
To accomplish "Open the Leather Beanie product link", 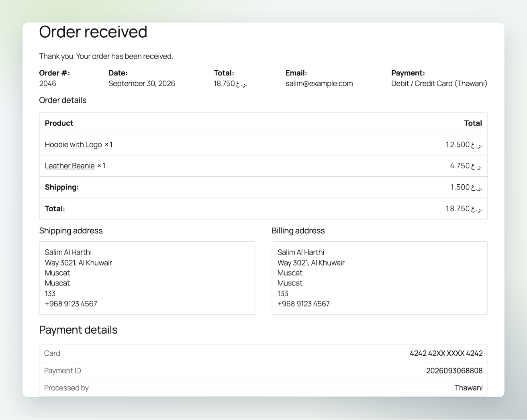I will [x=69, y=166].
